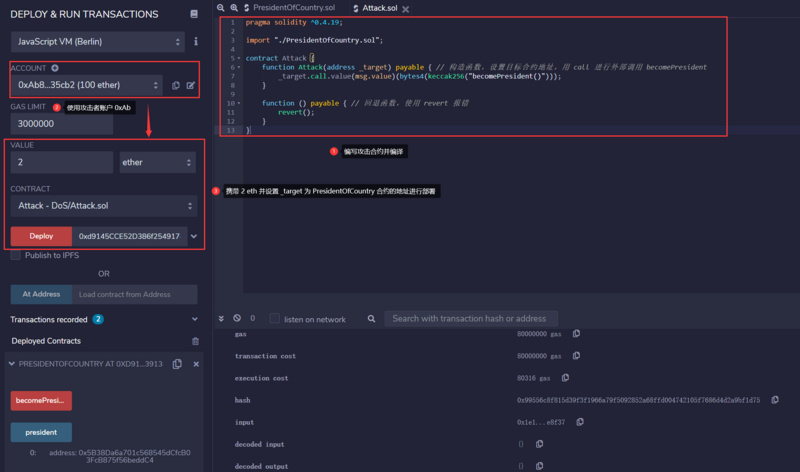The width and height of the screenshot is (800, 472).
Task: Fold the contract Attack block at line 5
Action: (239, 58)
